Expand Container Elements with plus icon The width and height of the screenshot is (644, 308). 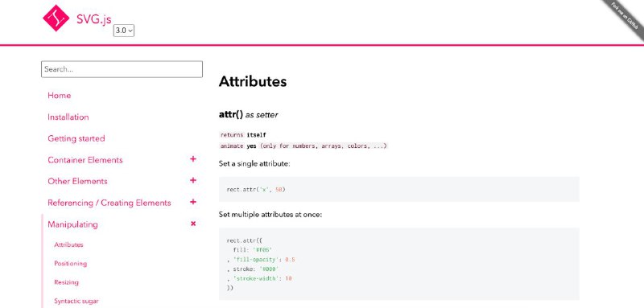(193, 159)
